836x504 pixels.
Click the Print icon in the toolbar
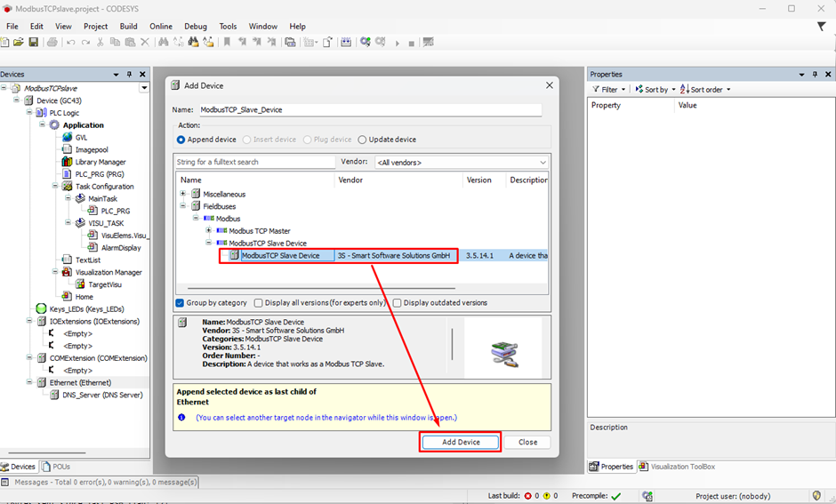click(52, 42)
